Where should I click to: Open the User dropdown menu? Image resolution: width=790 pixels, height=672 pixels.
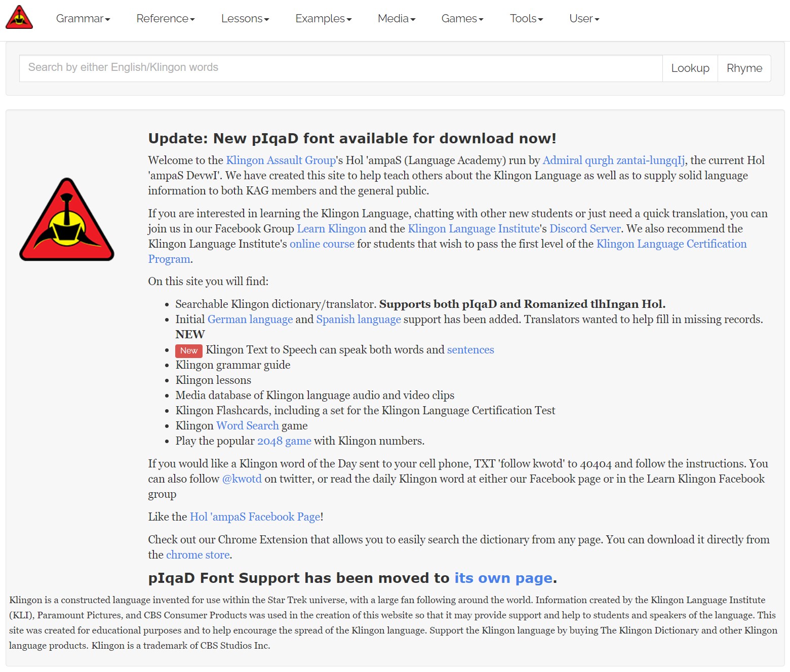(584, 19)
